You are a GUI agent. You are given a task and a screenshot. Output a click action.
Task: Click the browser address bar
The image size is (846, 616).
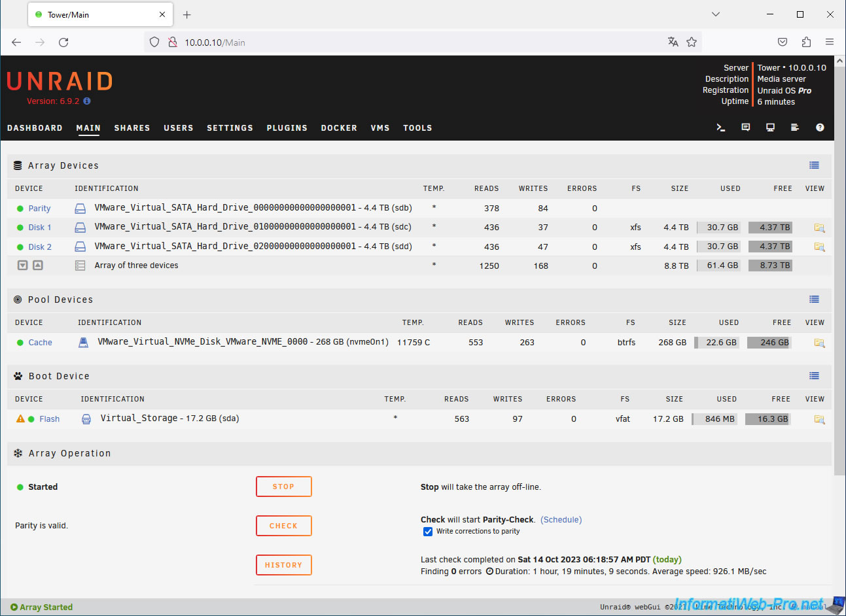pos(419,43)
